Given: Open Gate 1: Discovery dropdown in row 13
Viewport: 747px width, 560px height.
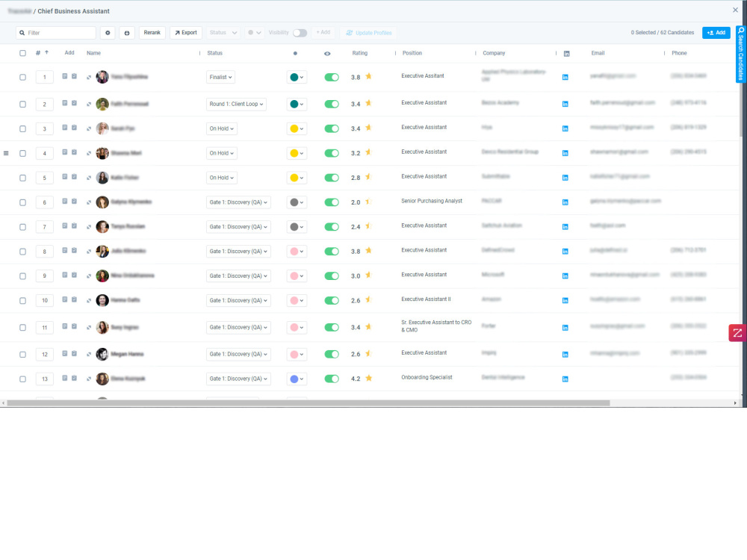Looking at the screenshot, I should 238,379.
